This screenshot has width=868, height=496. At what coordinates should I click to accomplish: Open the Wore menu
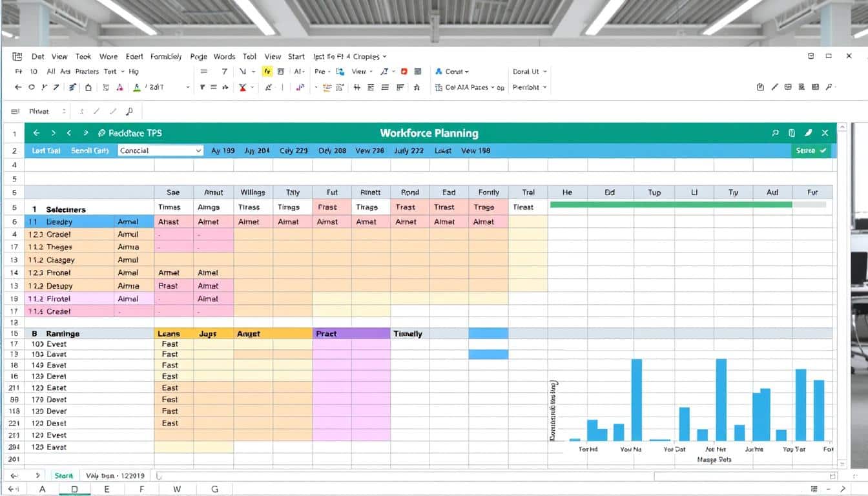coord(108,56)
